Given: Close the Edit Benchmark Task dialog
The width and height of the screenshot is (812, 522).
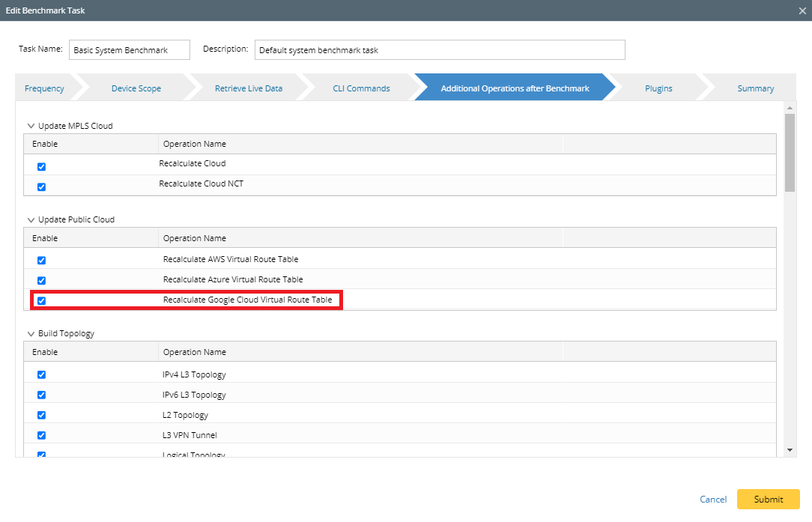Looking at the screenshot, I should 802,10.
